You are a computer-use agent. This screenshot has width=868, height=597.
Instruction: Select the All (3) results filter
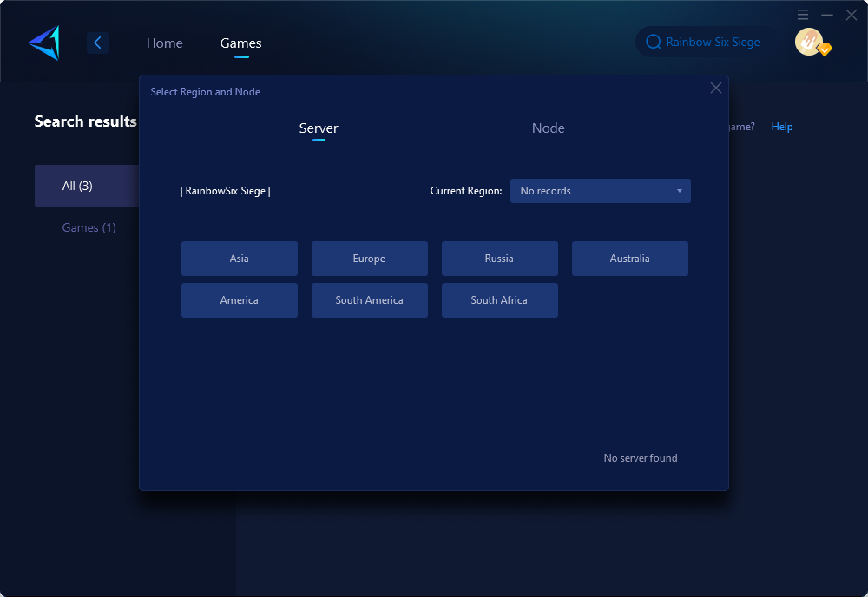coord(87,186)
